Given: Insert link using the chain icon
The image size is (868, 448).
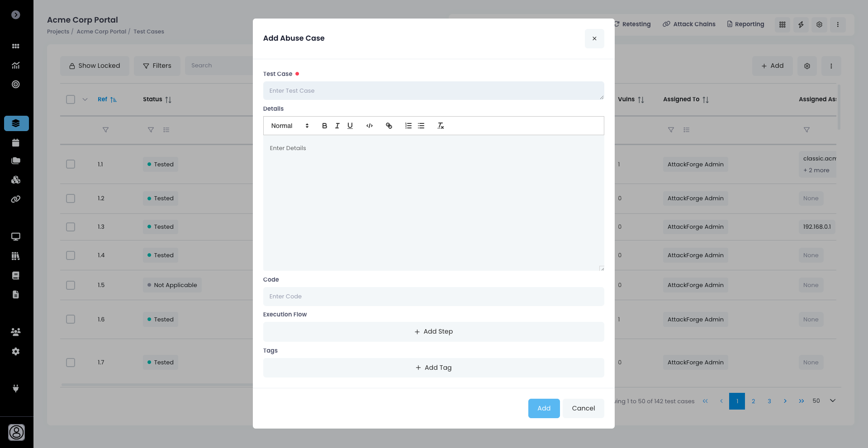Looking at the screenshot, I should click(x=389, y=126).
